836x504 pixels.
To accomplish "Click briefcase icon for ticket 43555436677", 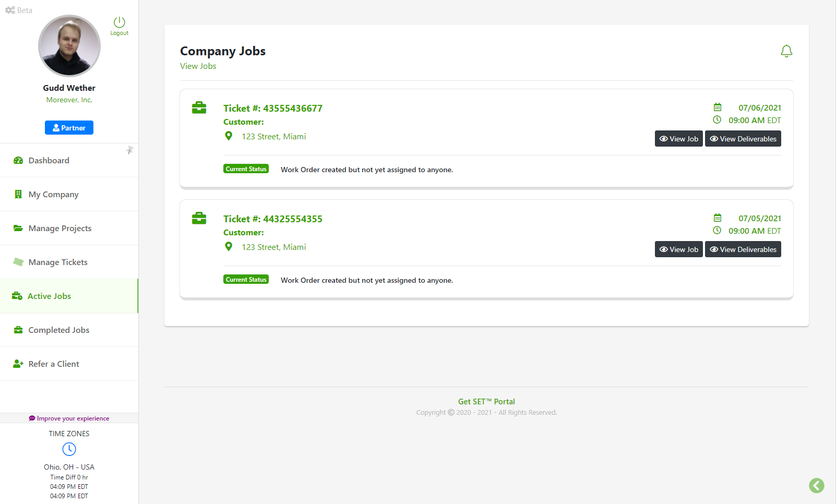I will pyautogui.click(x=199, y=108).
